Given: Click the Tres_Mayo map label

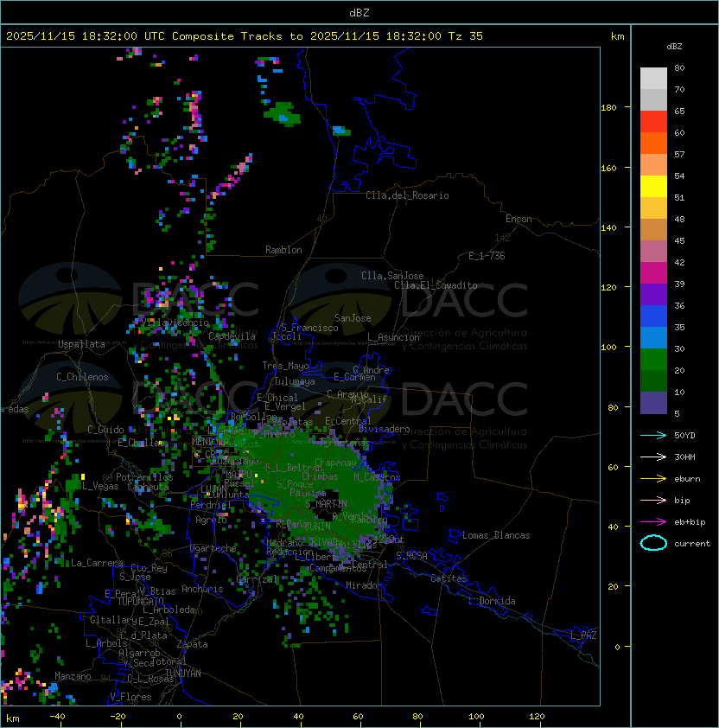Looking at the screenshot, I should point(285,366).
